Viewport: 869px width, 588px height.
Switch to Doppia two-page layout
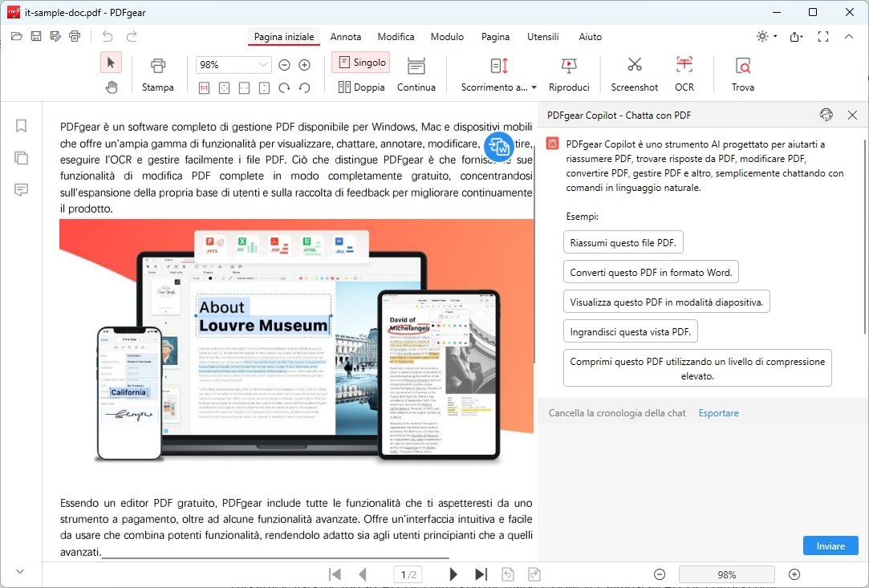click(360, 87)
